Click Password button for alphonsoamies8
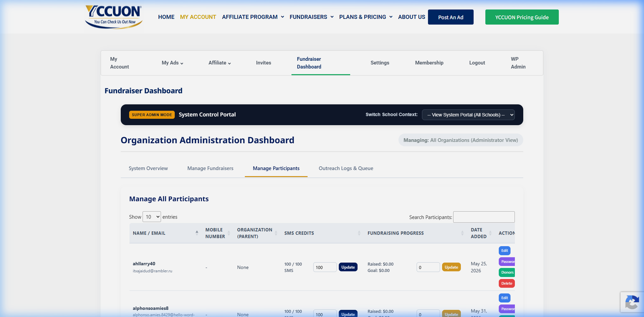Viewport: 644px width, 317px height. pos(507,309)
